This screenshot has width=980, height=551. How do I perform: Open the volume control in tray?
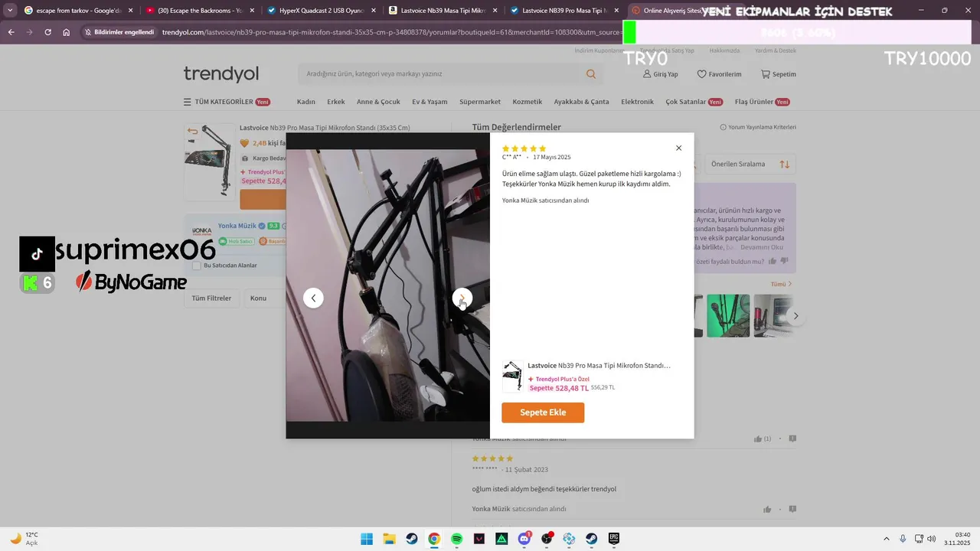point(932,539)
